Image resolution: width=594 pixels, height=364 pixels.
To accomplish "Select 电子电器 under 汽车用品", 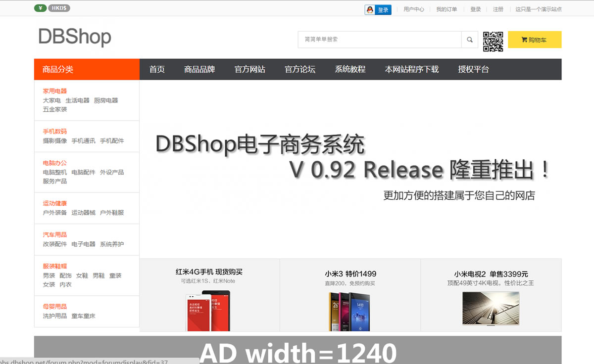I will coord(83,244).
